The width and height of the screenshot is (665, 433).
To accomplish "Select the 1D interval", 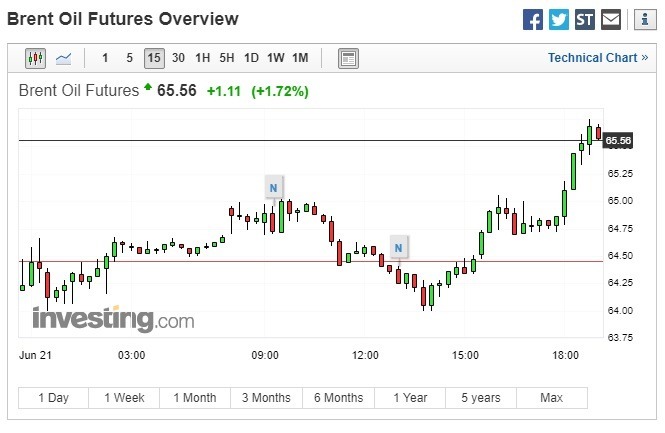I will click(x=251, y=58).
